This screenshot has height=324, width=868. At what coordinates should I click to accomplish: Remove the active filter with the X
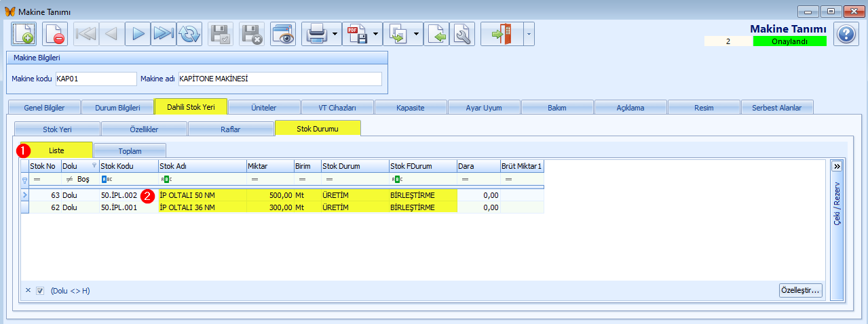(28, 291)
